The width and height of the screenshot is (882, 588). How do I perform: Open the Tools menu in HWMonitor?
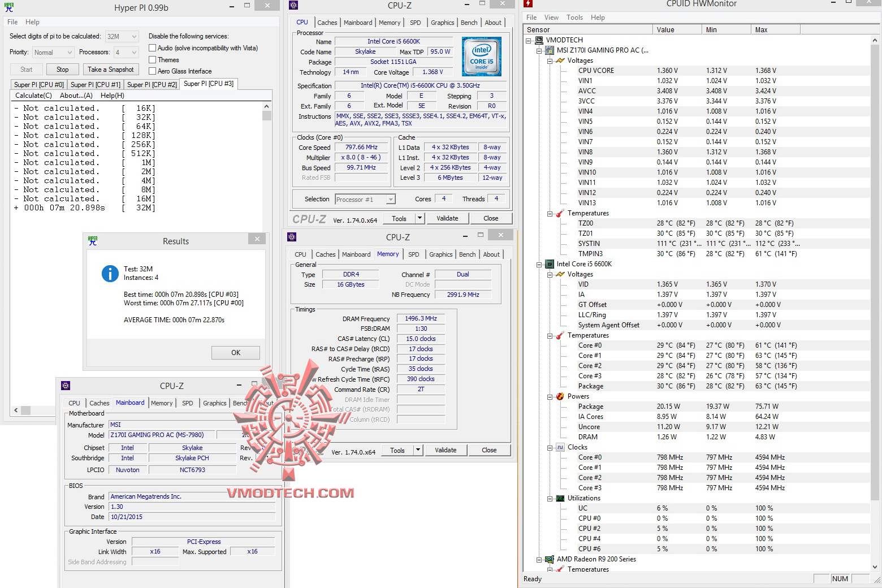pyautogui.click(x=575, y=18)
